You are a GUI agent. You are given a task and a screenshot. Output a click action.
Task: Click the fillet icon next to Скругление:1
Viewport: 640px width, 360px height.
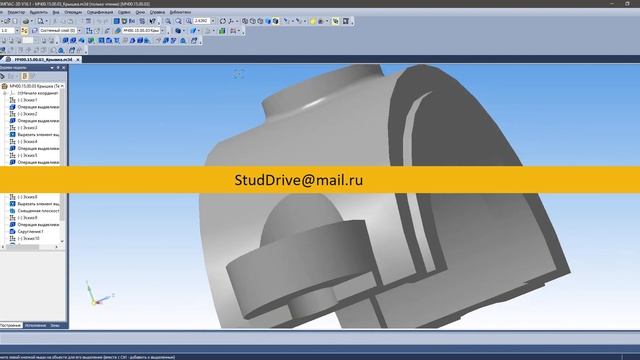click(x=12, y=231)
